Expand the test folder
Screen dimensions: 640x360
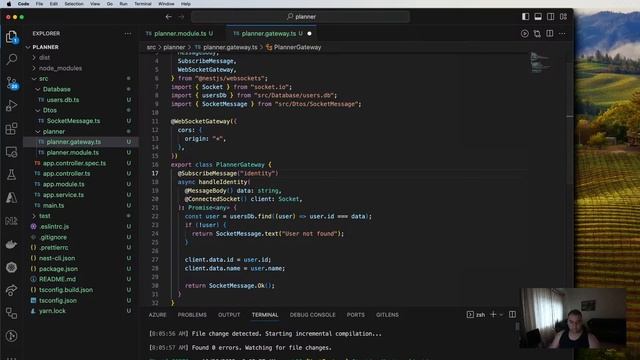(x=44, y=216)
